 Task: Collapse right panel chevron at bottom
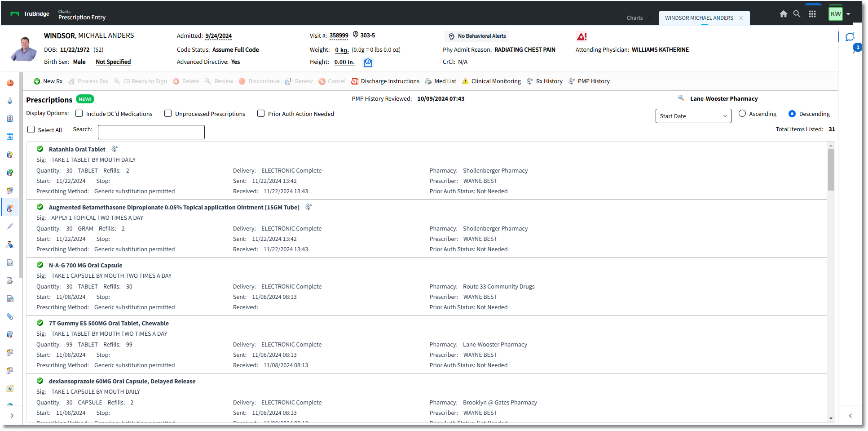coord(850,416)
